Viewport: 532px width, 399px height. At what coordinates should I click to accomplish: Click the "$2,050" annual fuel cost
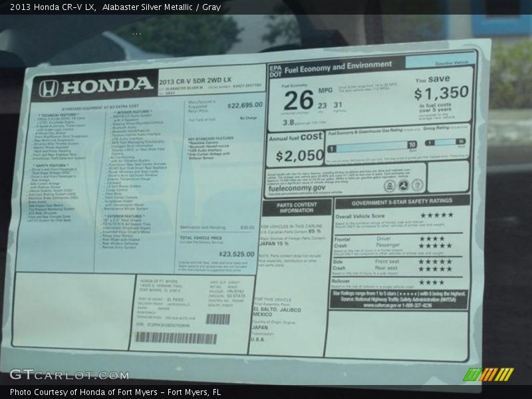(300, 156)
